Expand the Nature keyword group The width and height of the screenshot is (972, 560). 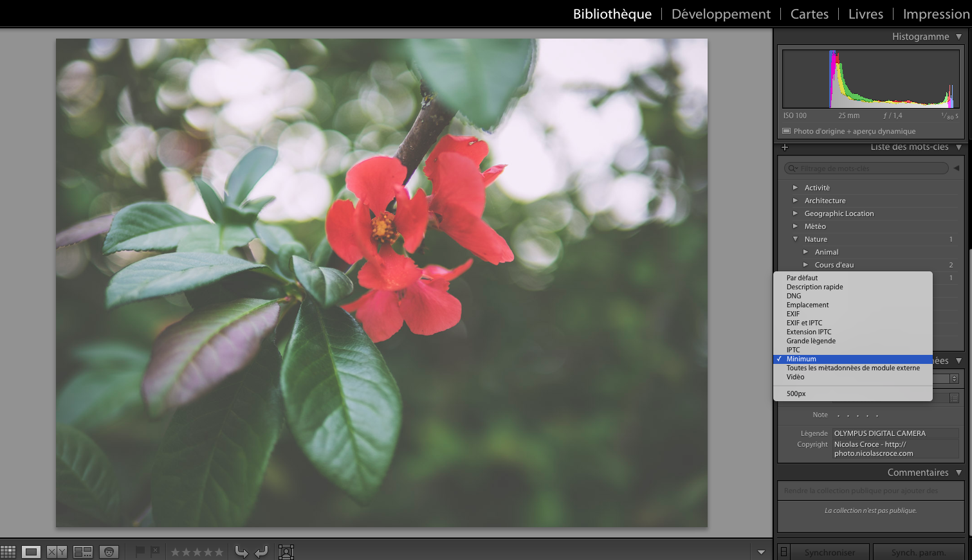[x=796, y=239]
